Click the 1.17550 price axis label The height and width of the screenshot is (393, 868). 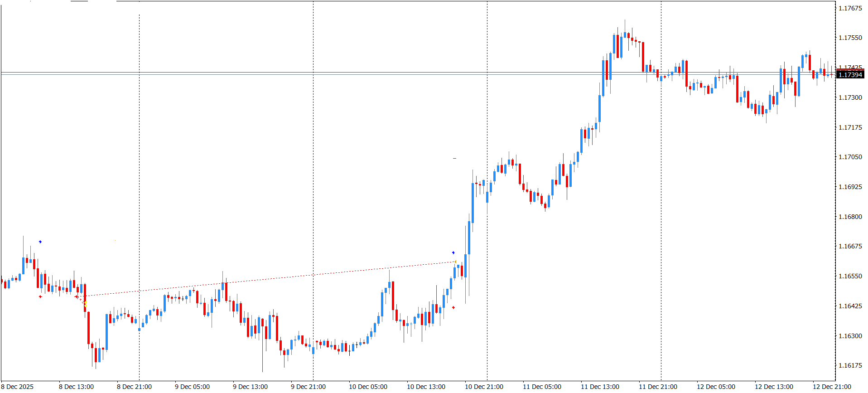click(850, 38)
